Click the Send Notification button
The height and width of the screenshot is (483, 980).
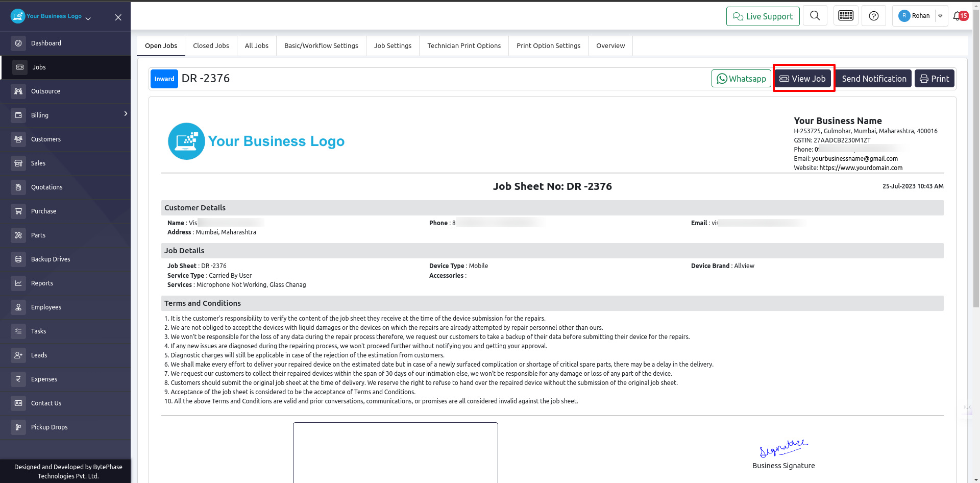click(874, 79)
